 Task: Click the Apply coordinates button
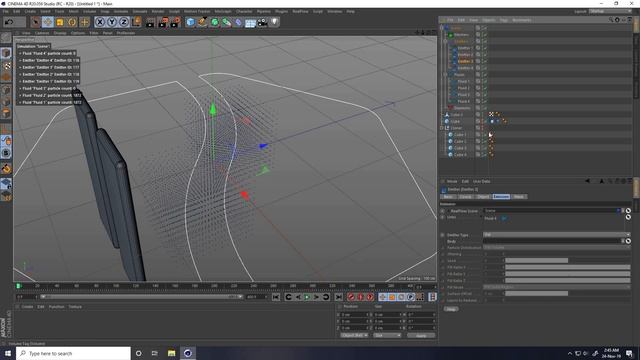pyautogui.click(x=421, y=335)
